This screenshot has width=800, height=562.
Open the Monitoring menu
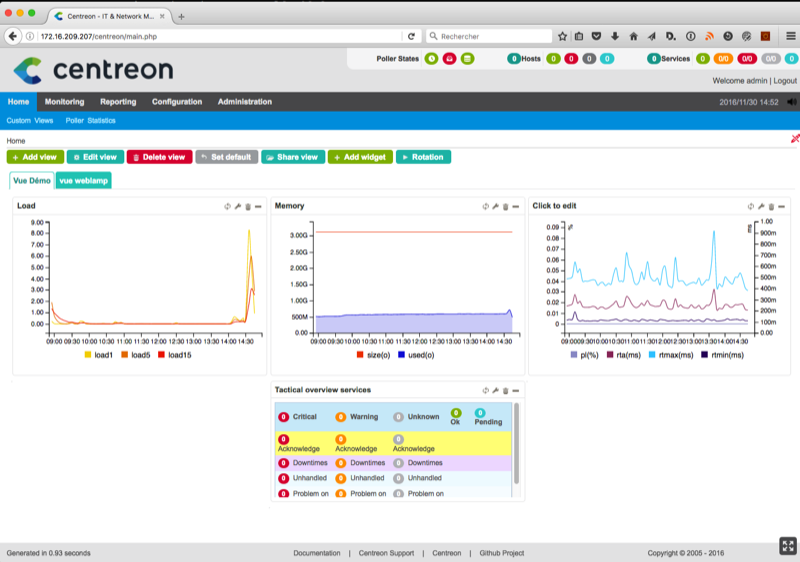[64, 102]
